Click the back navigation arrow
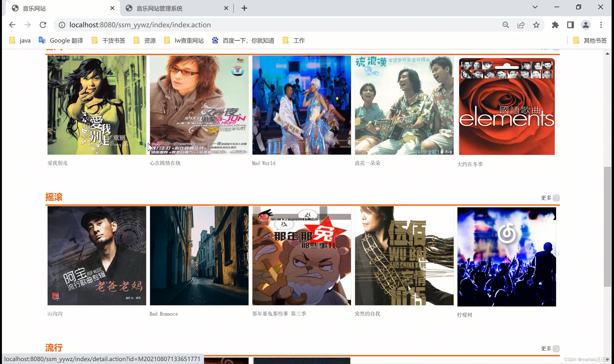The height and width of the screenshot is (364, 614). (12, 25)
